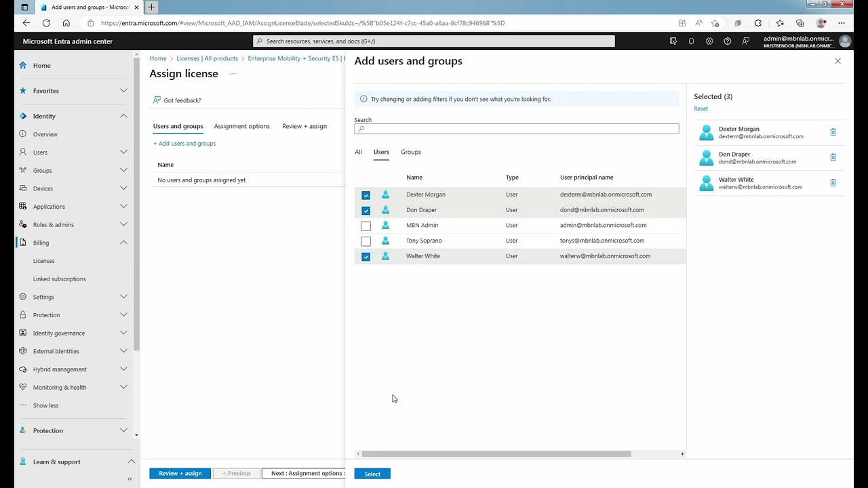Viewport: 868px width, 488px height.
Task: Click the External Identities icon in the sidebar
Action: (23, 351)
